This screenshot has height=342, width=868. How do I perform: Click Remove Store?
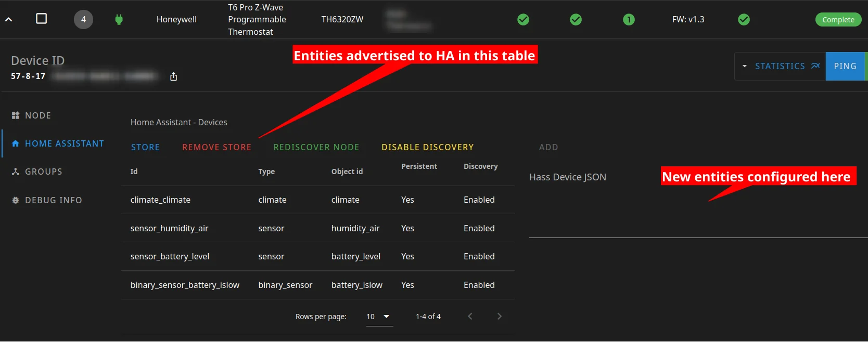coord(216,148)
